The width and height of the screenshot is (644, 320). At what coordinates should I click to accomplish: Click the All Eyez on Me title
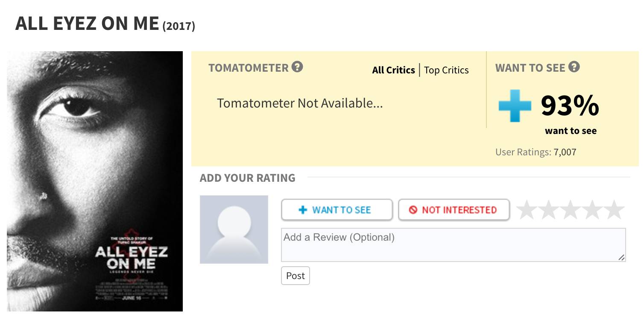coord(87,23)
